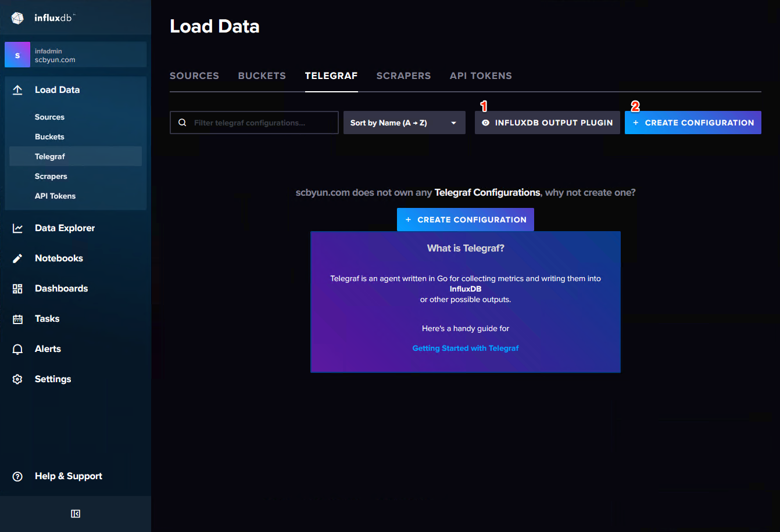Click Create Configuration in top toolbar
780x532 pixels.
693,123
